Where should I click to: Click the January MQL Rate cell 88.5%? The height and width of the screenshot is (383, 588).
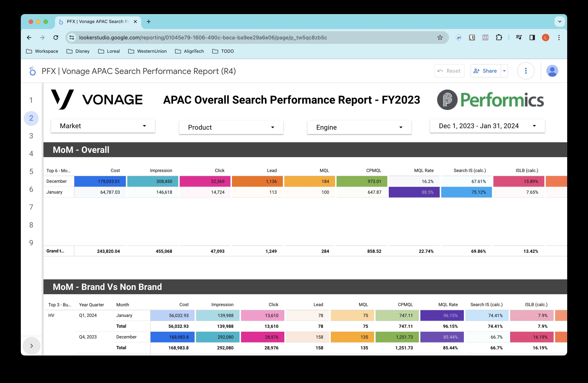tap(414, 192)
